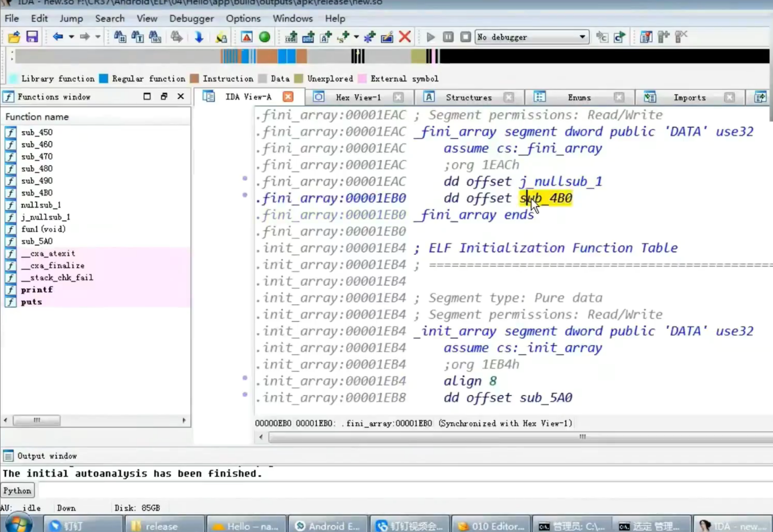The height and width of the screenshot is (532, 773).
Task: Switch to 010 Editor taskbar item
Action: tap(491, 526)
